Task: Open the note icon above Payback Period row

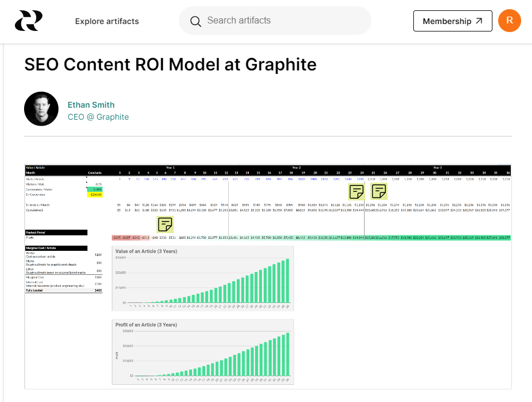Action: pos(165,224)
